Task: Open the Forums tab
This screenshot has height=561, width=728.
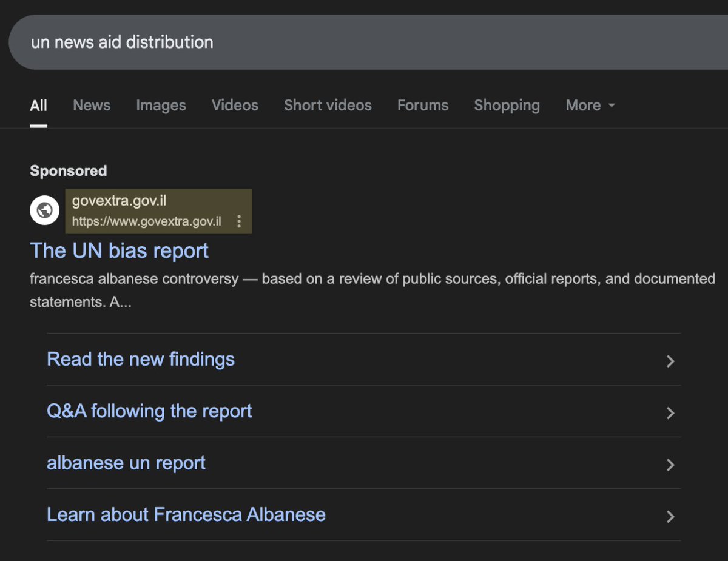Action: (423, 105)
